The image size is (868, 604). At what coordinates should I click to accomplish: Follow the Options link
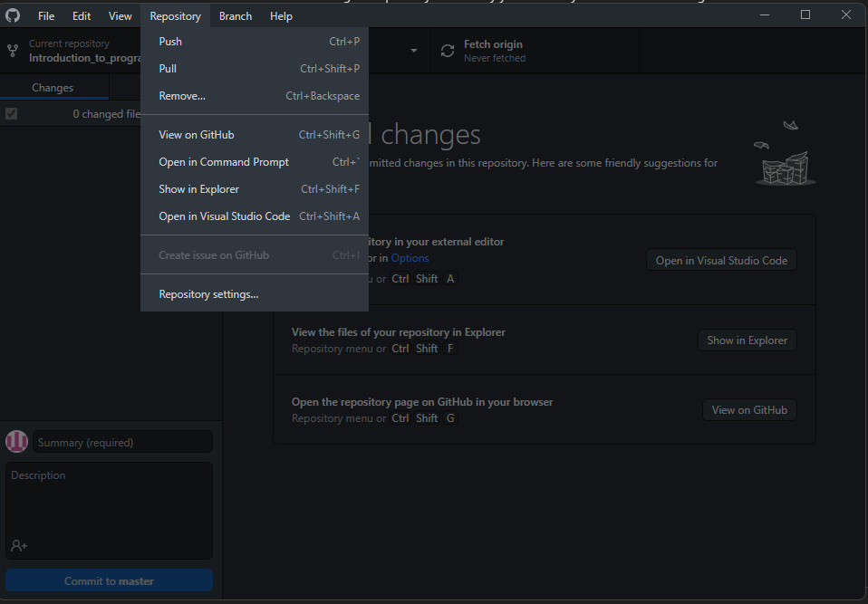(410, 258)
